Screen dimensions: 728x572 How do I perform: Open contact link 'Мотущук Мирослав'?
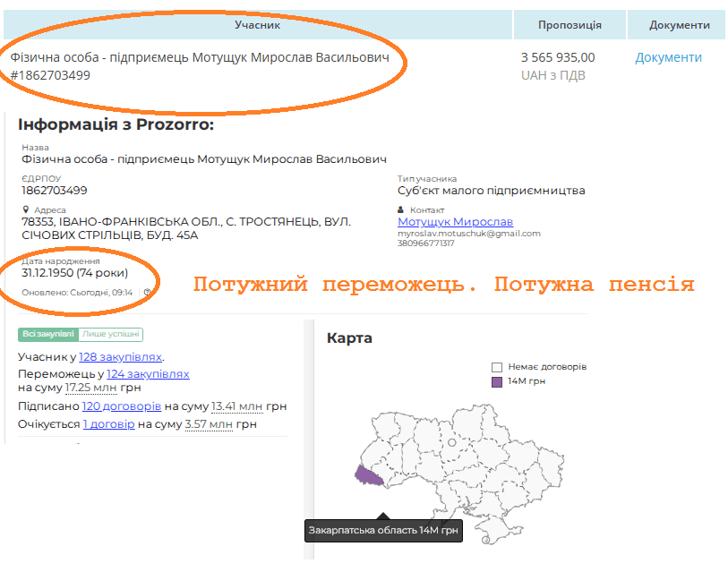click(x=455, y=221)
